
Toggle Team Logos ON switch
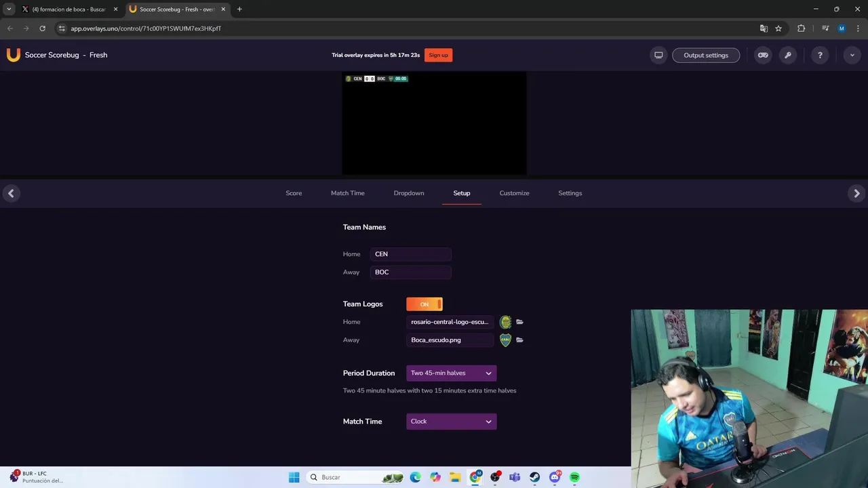[425, 304]
